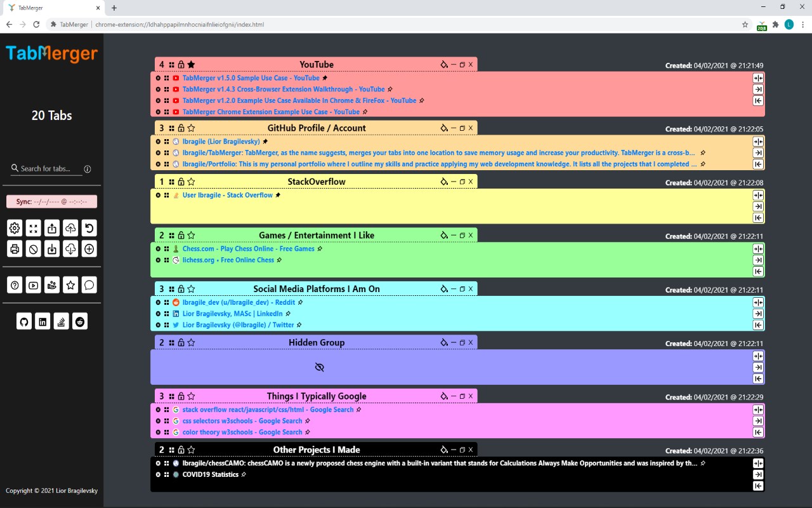Toggle the lock on YouTube group
This screenshot has width=812, height=508.
pyautogui.click(x=181, y=65)
